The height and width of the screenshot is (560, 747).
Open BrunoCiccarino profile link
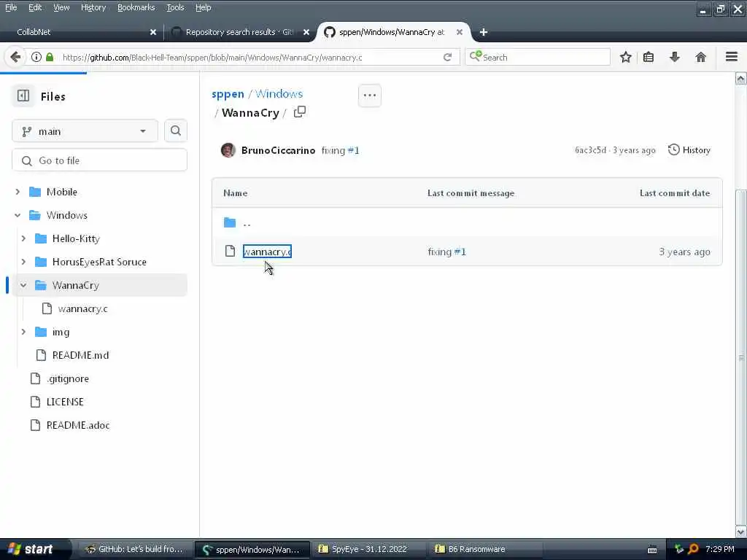point(278,150)
